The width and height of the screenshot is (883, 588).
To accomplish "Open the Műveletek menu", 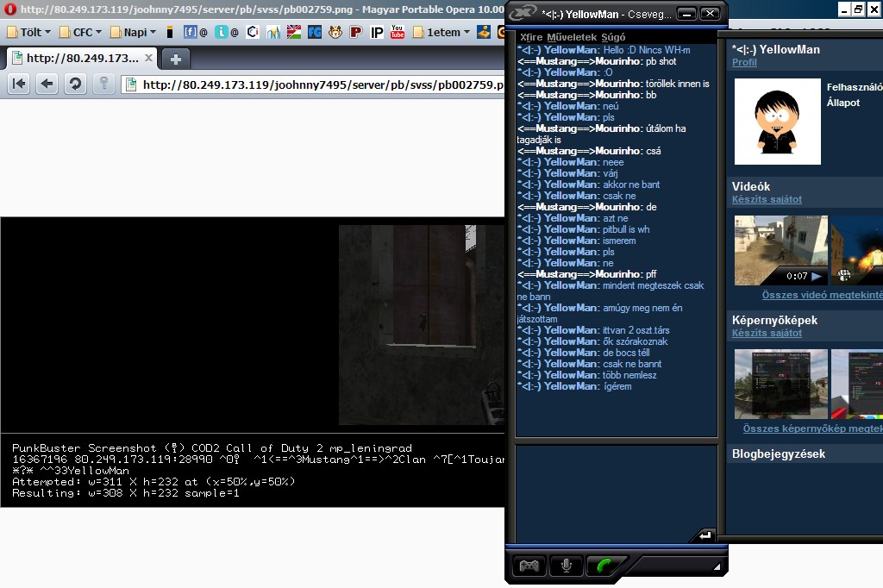I will coord(572,37).
